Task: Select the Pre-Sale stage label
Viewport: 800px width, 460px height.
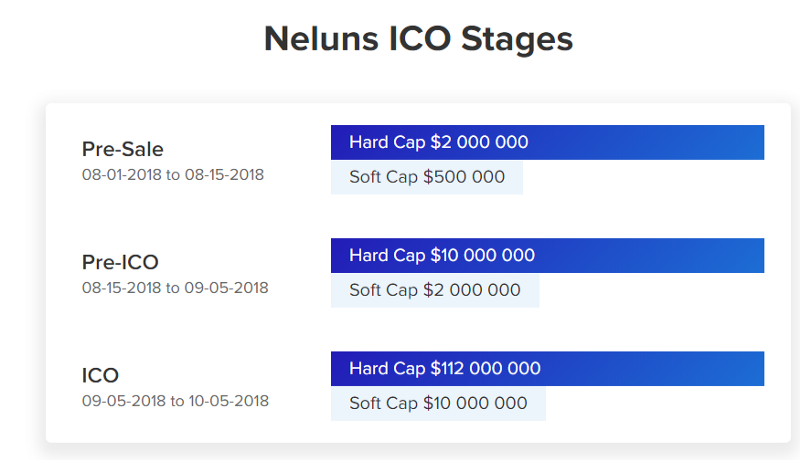Action: point(122,149)
